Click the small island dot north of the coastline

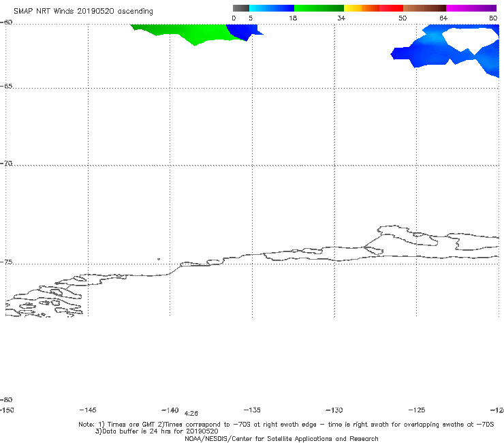pos(159,259)
